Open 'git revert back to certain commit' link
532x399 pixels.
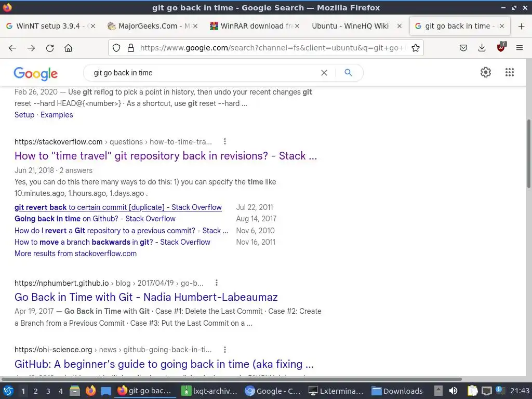pyautogui.click(x=118, y=207)
